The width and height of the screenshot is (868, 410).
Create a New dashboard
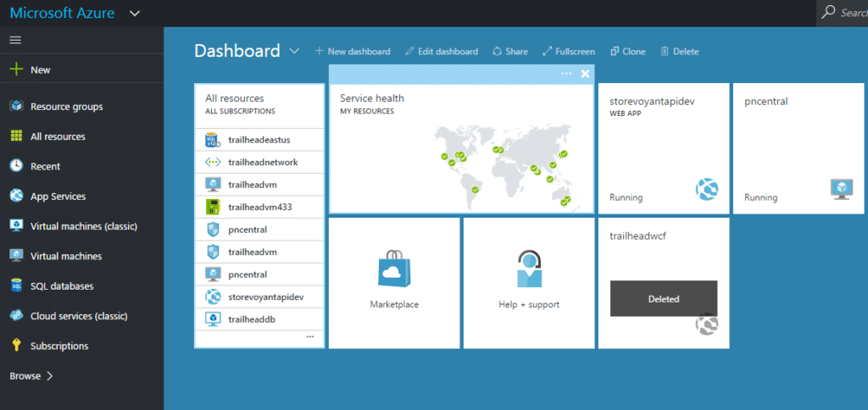[x=353, y=52]
